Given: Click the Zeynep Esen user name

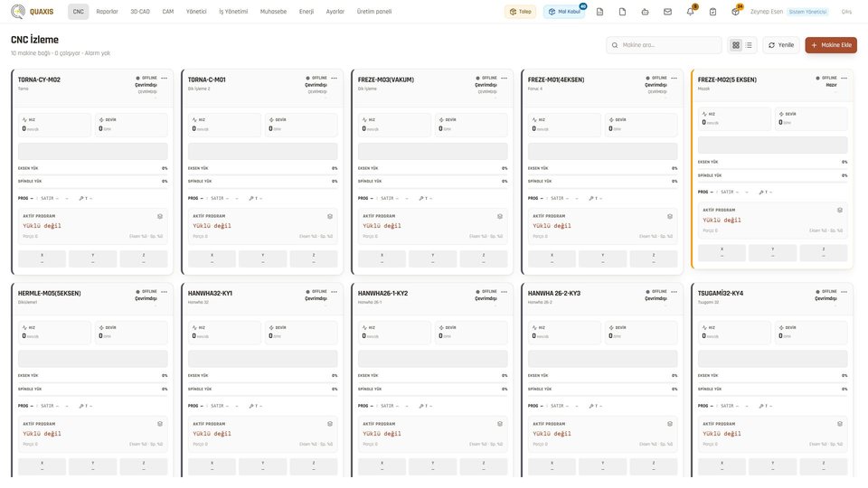Looking at the screenshot, I should click(x=766, y=12).
